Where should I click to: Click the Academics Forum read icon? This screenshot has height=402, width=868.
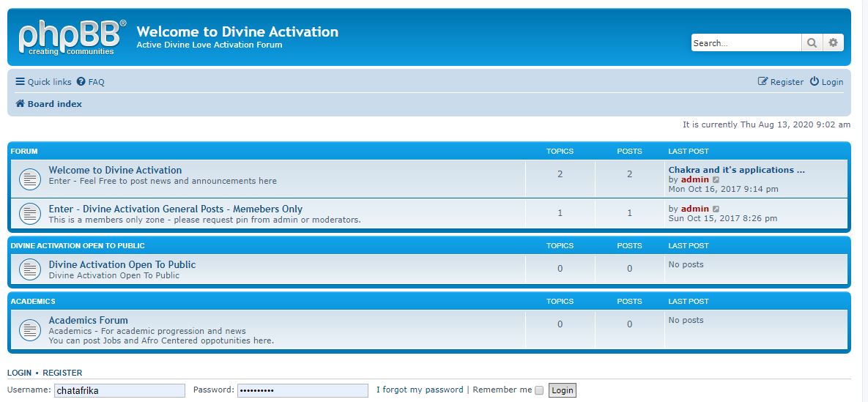click(x=29, y=329)
